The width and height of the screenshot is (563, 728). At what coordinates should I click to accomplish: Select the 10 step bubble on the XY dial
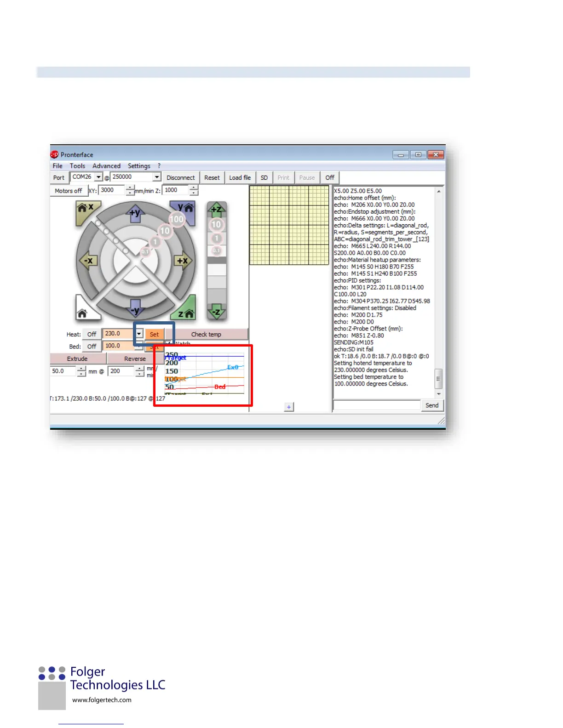[x=165, y=231]
